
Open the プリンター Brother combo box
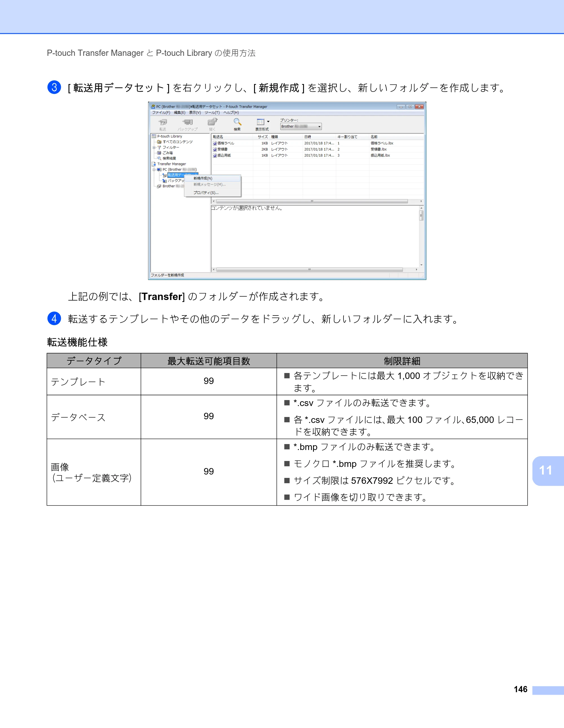click(x=301, y=127)
